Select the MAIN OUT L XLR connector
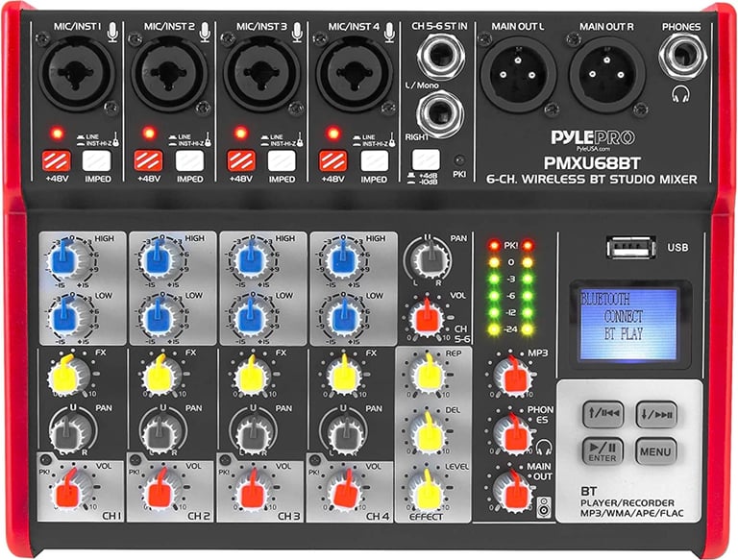738x560 pixels. 518,73
